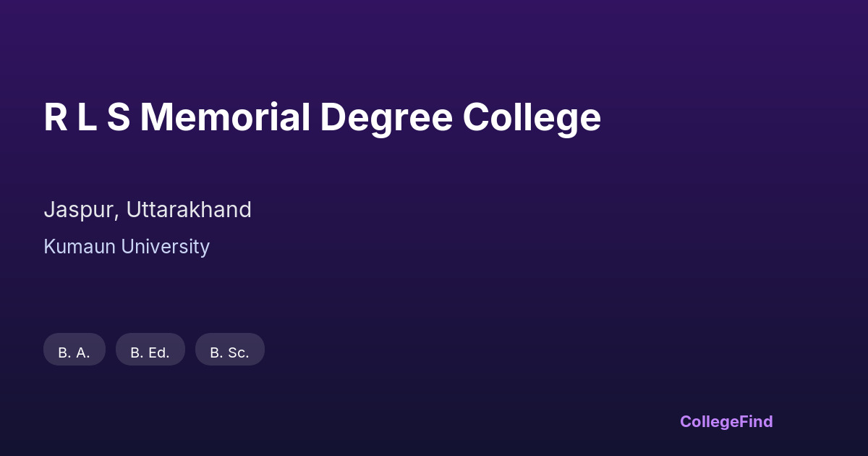This screenshot has height=456, width=868.
Task: Click the Sc. text inside the last tag
Action: point(238,353)
